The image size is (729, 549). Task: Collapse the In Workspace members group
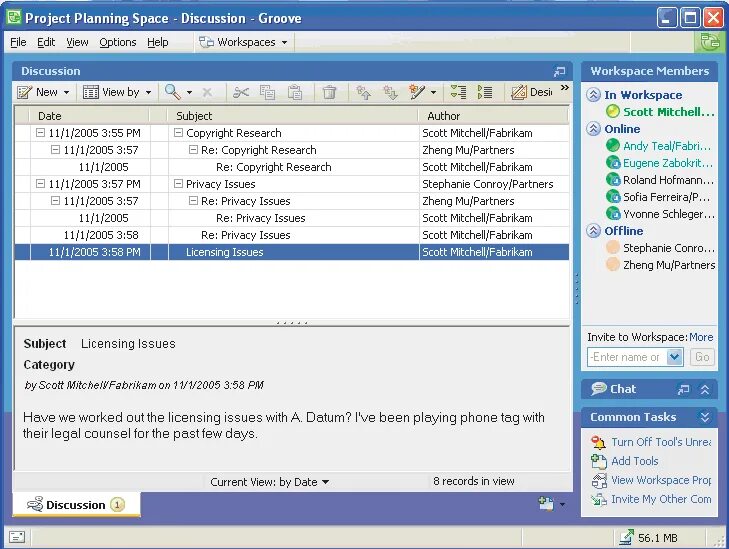pyautogui.click(x=593, y=95)
